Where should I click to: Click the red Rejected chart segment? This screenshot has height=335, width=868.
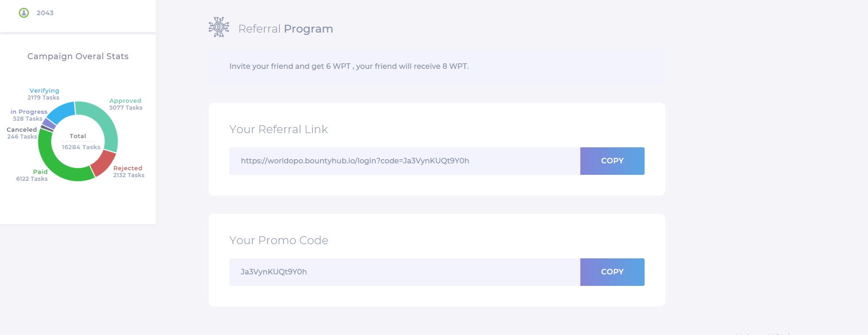103,162
